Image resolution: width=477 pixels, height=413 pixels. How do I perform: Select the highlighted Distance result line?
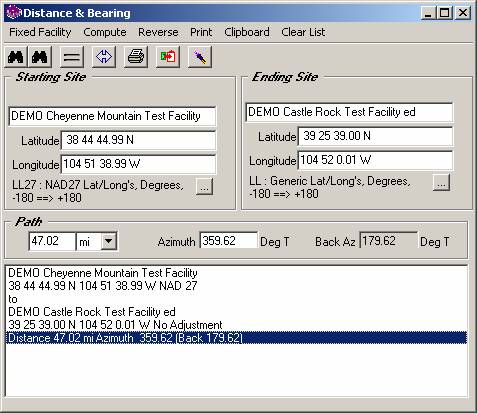click(x=236, y=338)
